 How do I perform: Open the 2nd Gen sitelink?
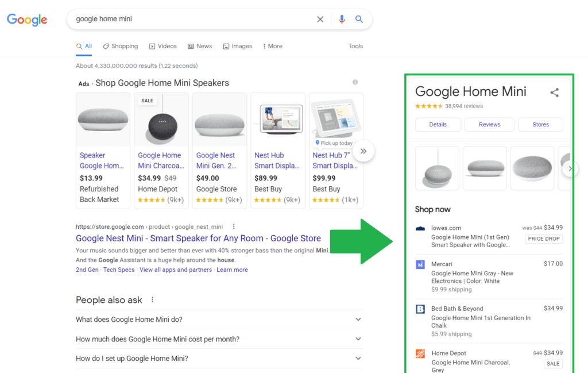tap(87, 270)
